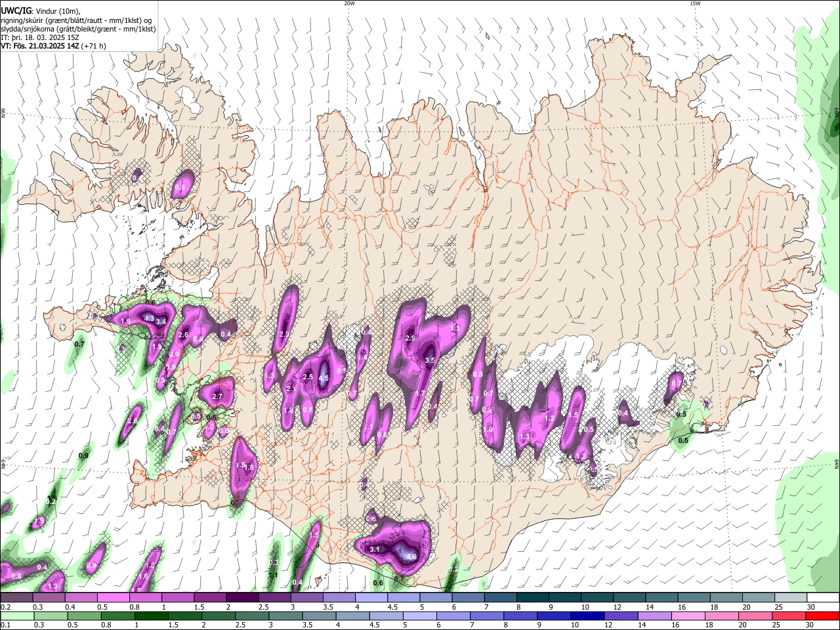Screen dimensions: 840x630
Task: Click the '3.4' precipitation value on the map
Action: coord(161,322)
